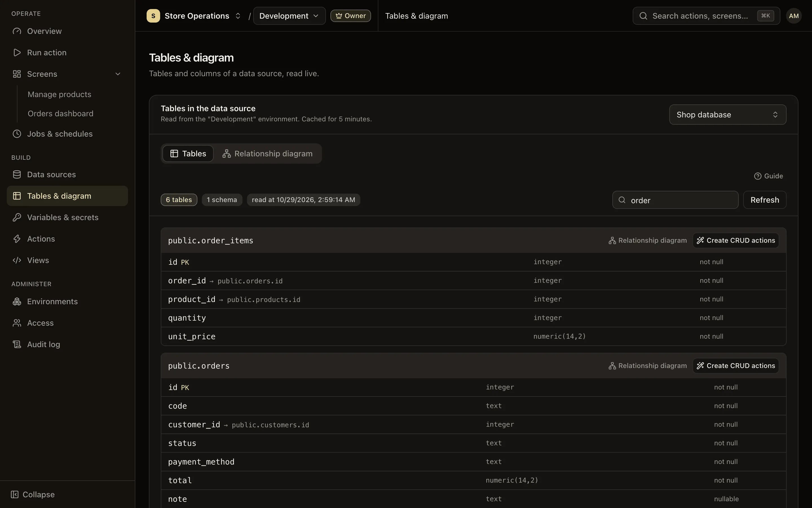Switch to Relationship diagram tab

pyautogui.click(x=267, y=154)
